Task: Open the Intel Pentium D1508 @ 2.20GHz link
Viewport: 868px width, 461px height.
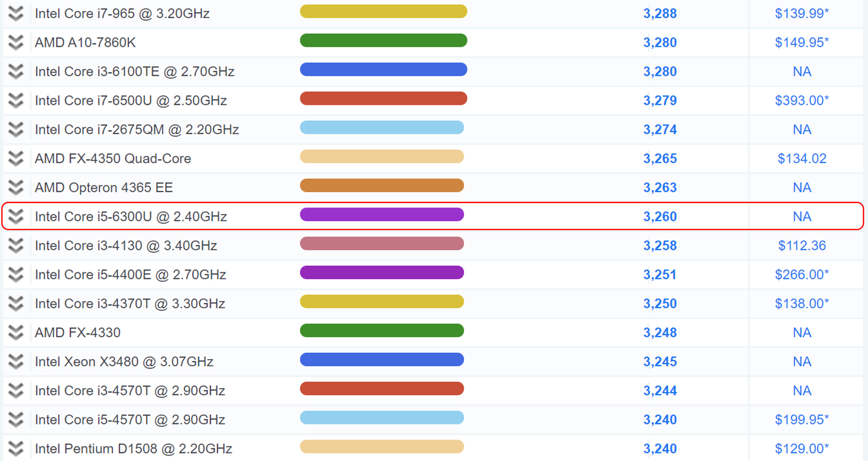Action: point(133,448)
